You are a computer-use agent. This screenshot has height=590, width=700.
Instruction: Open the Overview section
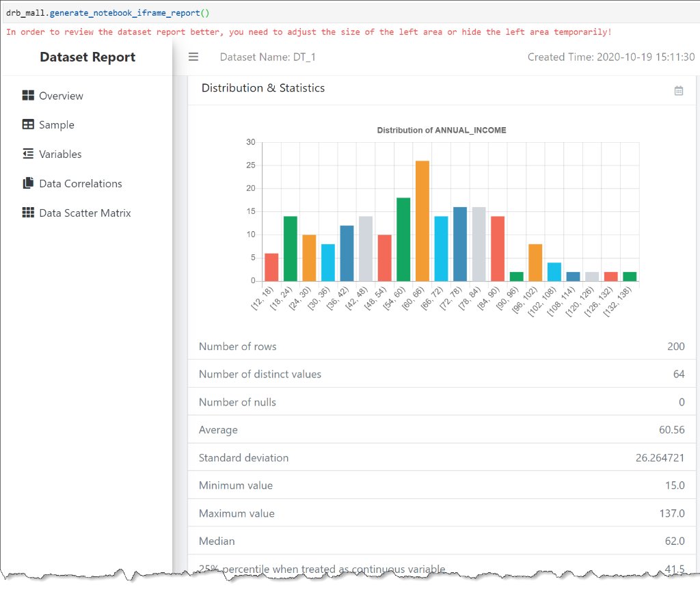click(x=61, y=96)
